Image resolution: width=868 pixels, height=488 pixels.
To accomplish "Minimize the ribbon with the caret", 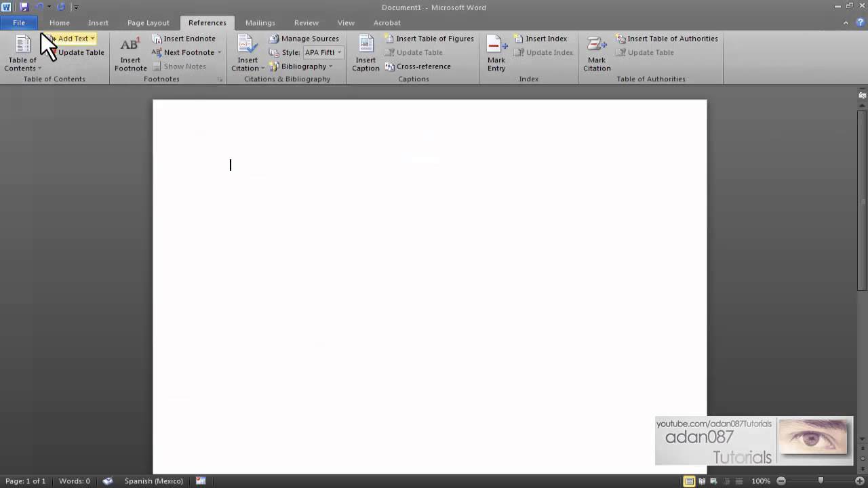I will coord(846,22).
